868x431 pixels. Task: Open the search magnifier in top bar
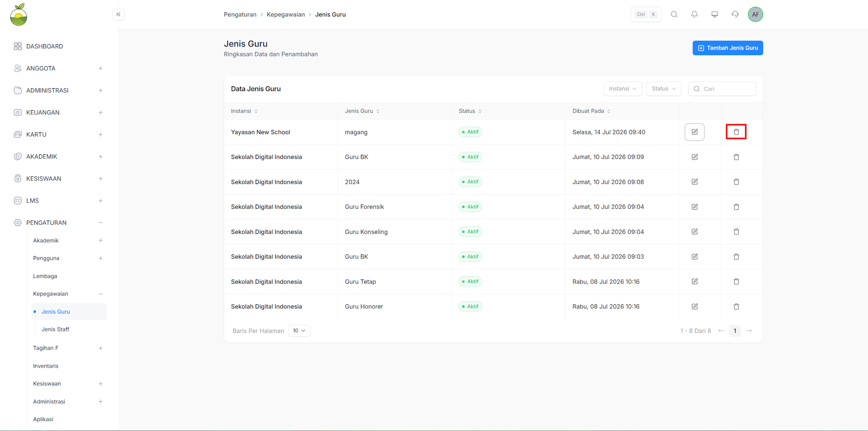(674, 14)
